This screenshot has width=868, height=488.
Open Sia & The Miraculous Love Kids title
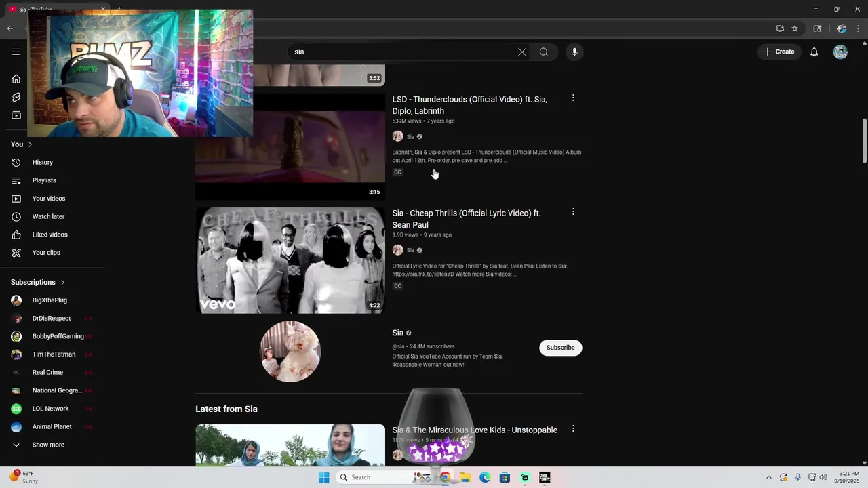pos(475,430)
